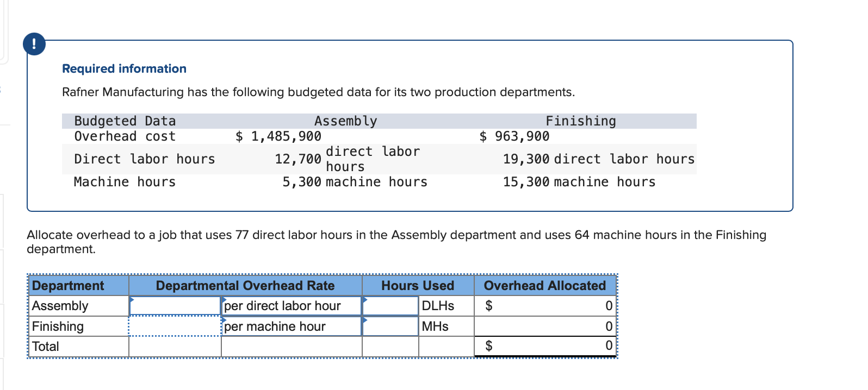Select the Assembly overhead rate input cell
This screenshot has width=868, height=390.
[x=175, y=306]
